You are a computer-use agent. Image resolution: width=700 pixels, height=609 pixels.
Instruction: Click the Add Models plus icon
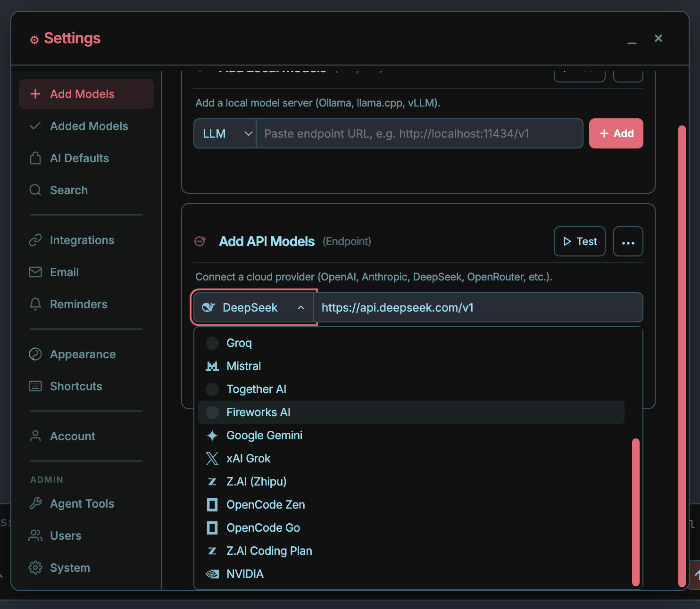[35, 94]
